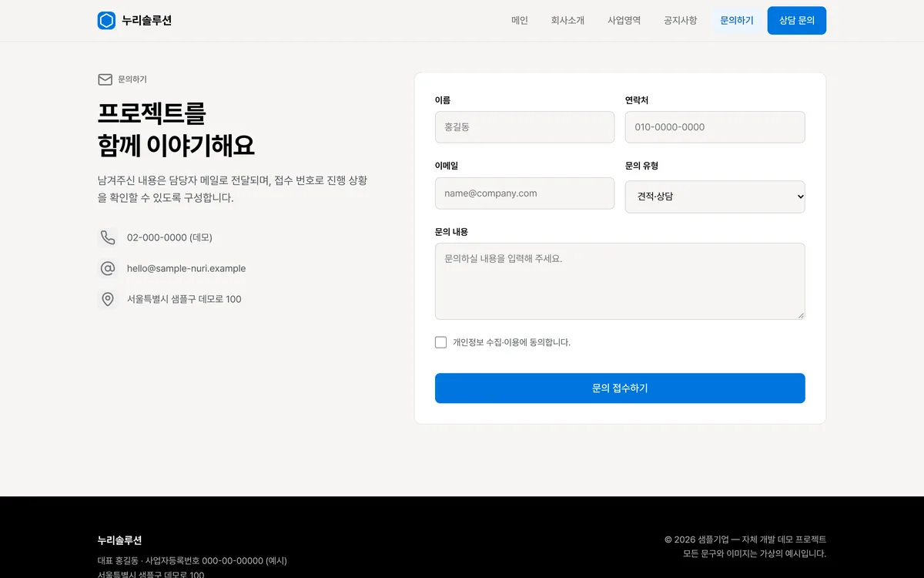Click into the 이메일 input field

click(524, 193)
